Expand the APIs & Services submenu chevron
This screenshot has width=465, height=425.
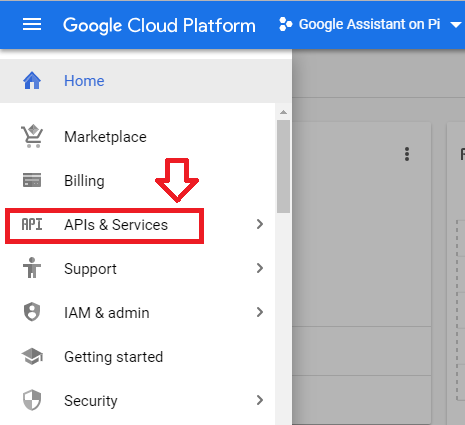coord(260,224)
